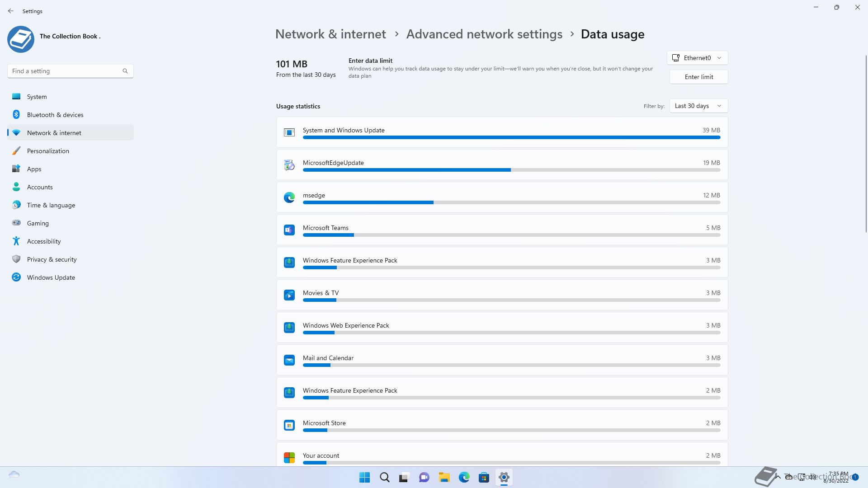Screen dimensions: 868x488
Task: Open the weather widget in the taskbar
Action: point(14,474)
